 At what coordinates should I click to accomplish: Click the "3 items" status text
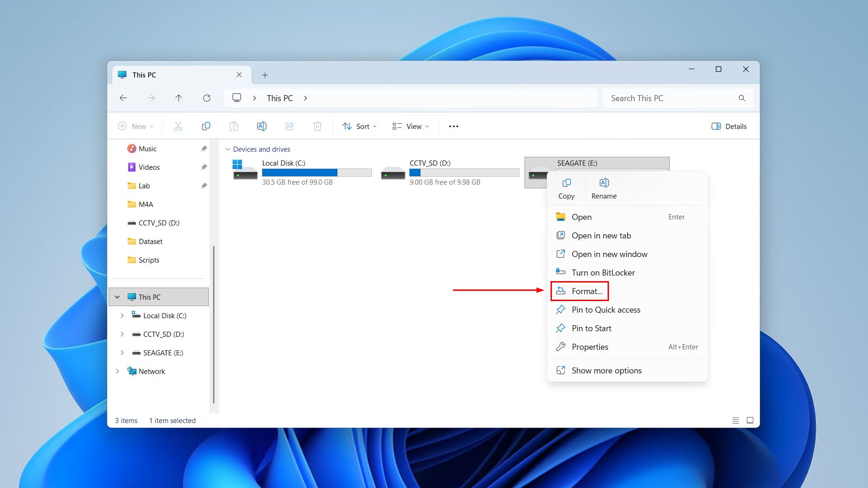[x=126, y=420]
